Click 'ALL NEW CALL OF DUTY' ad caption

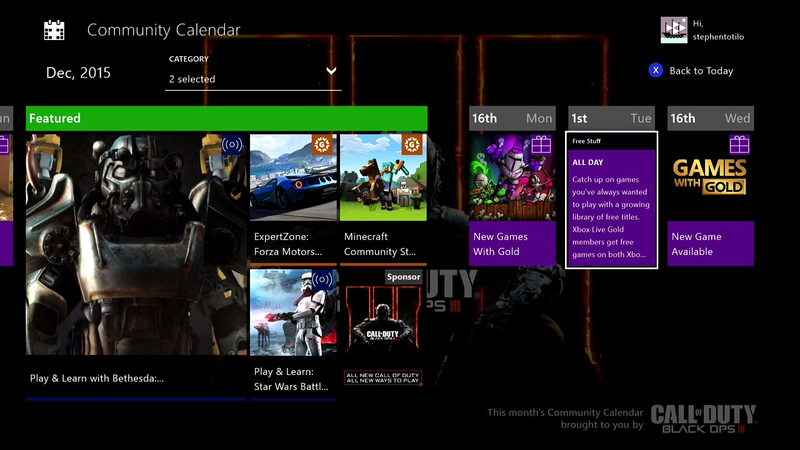tap(383, 378)
